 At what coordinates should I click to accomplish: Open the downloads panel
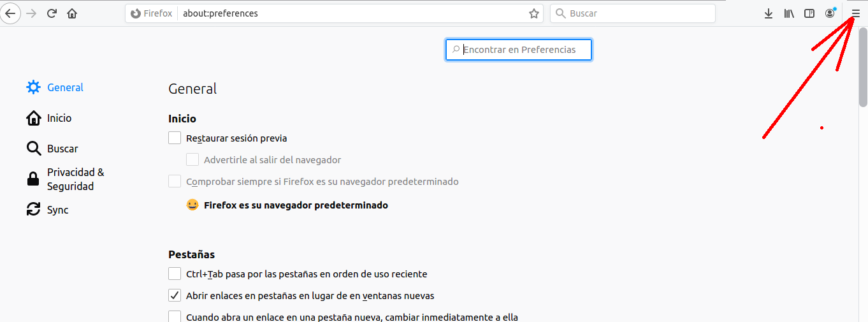769,13
